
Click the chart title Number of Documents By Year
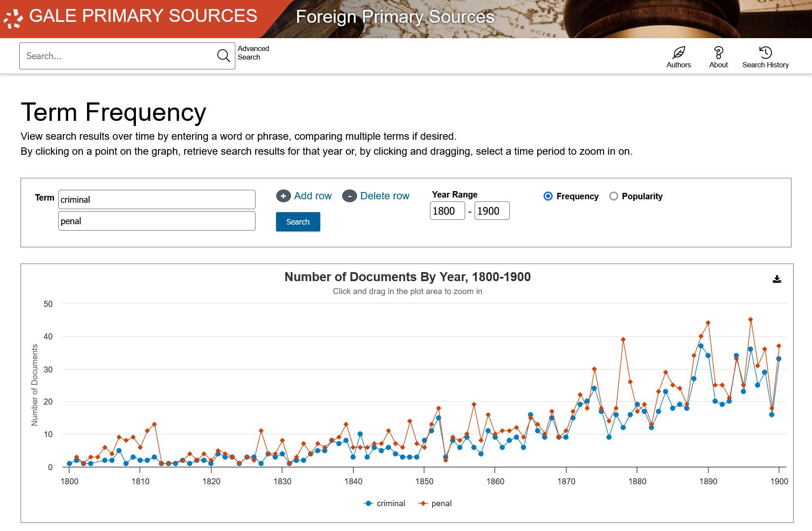(x=408, y=277)
